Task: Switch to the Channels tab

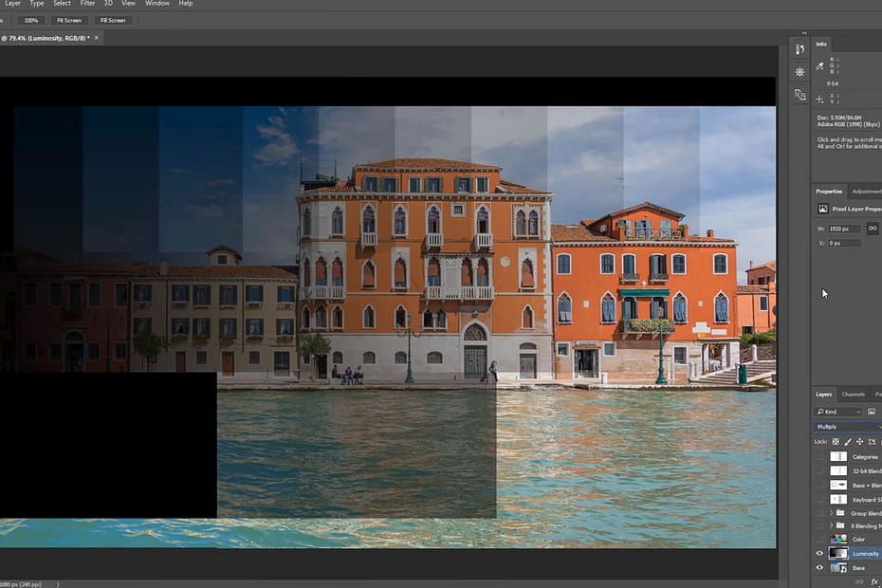Action: pos(853,395)
